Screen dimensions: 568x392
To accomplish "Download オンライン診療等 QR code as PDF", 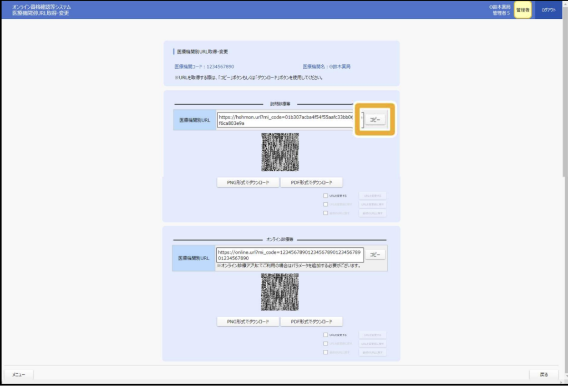I will point(312,322).
